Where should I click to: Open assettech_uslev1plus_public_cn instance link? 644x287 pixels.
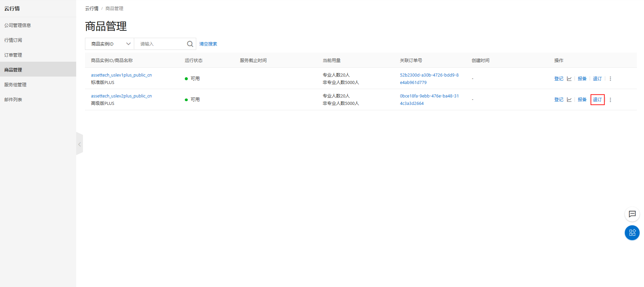coord(121,75)
